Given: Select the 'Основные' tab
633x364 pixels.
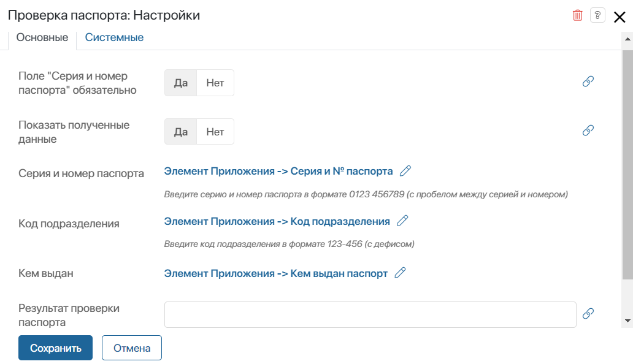Looking at the screenshot, I should click(42, 37).
